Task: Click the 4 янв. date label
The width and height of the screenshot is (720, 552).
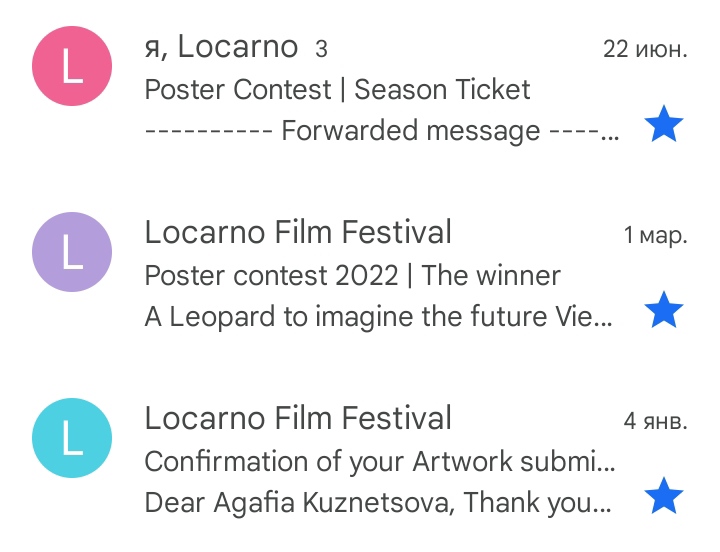Action: point(655,421)
